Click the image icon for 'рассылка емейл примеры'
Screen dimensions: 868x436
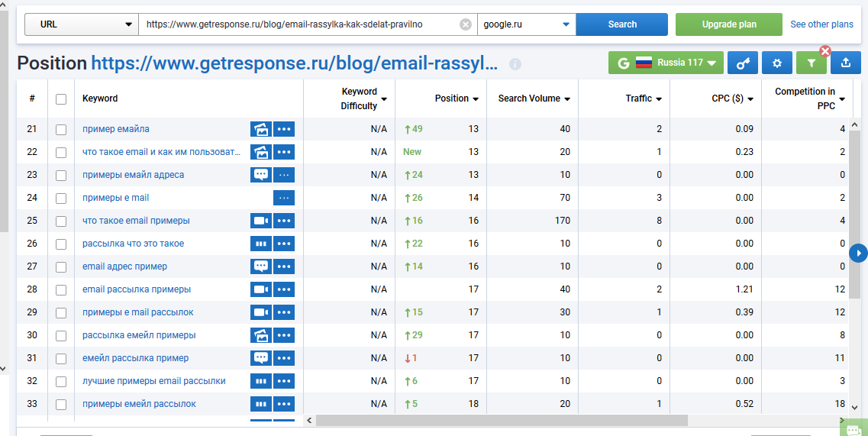261,335
